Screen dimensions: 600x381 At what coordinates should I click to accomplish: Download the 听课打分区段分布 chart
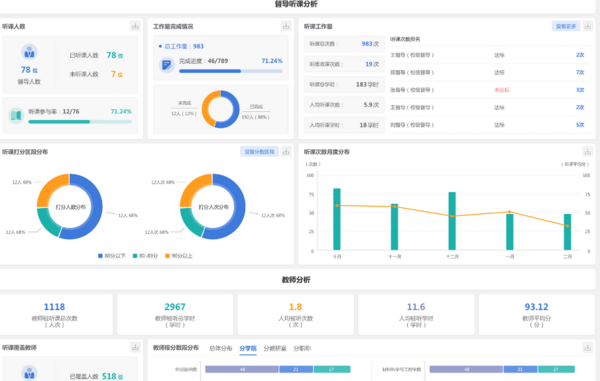[x=286, y=151]
